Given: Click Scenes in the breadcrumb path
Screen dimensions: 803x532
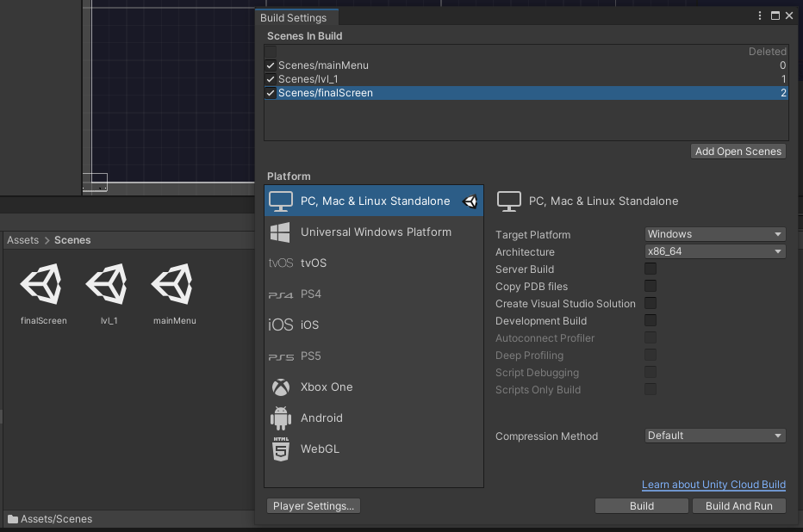Looking at the screenshot, I should [x=72, y=240].
